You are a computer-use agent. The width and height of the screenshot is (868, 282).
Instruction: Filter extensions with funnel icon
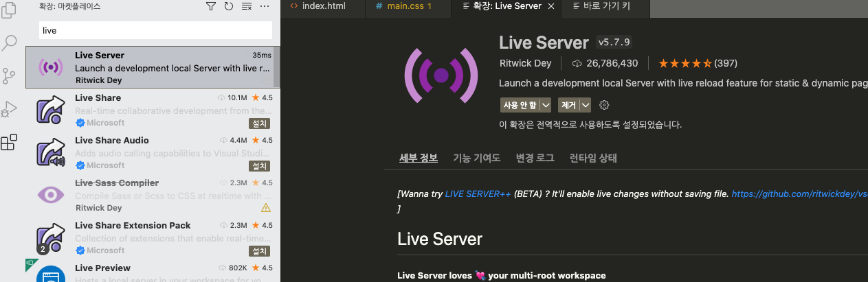point(211,6)
